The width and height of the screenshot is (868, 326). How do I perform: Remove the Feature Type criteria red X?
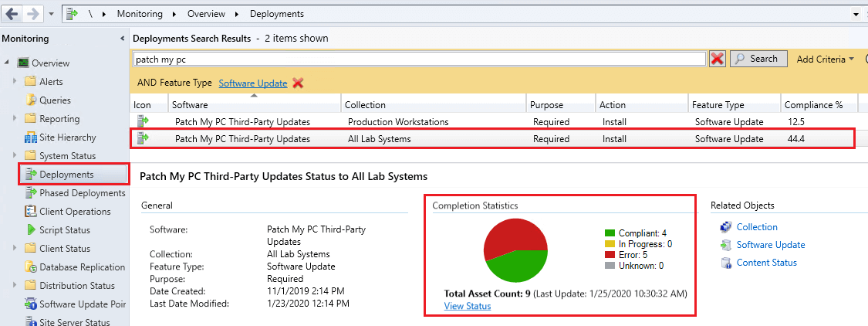point(298,83)
